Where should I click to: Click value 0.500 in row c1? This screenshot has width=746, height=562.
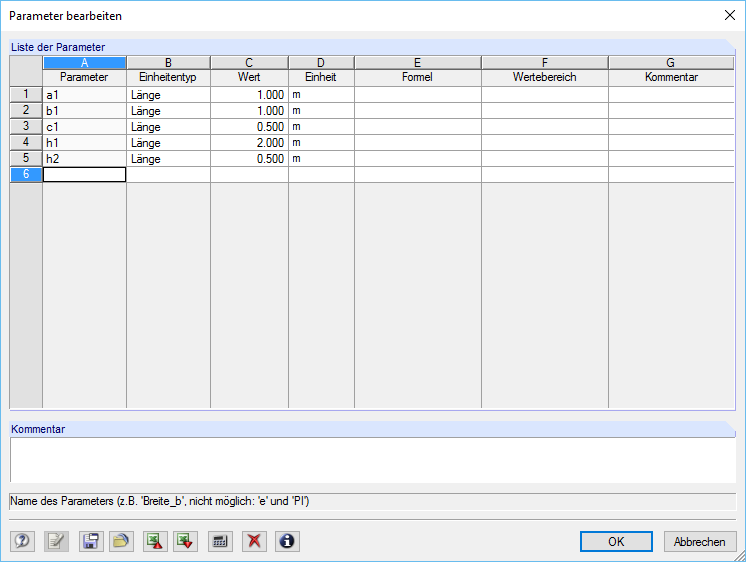(x=249, y=127)
